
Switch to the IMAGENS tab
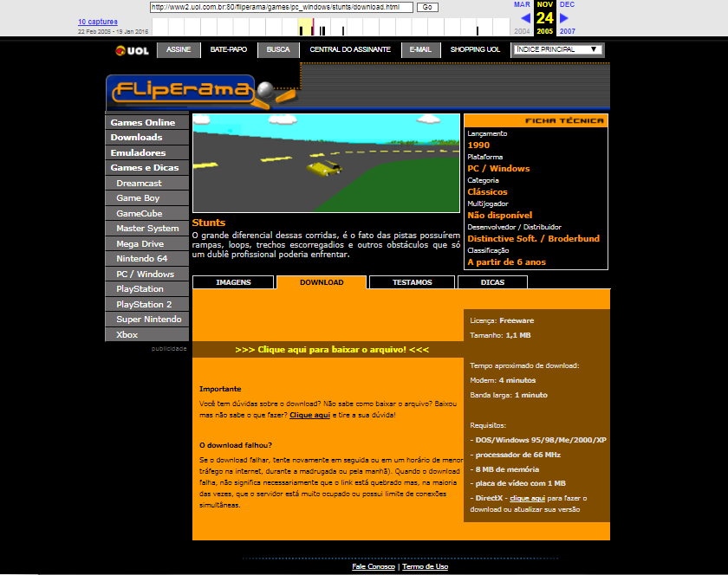pos(233,282)
